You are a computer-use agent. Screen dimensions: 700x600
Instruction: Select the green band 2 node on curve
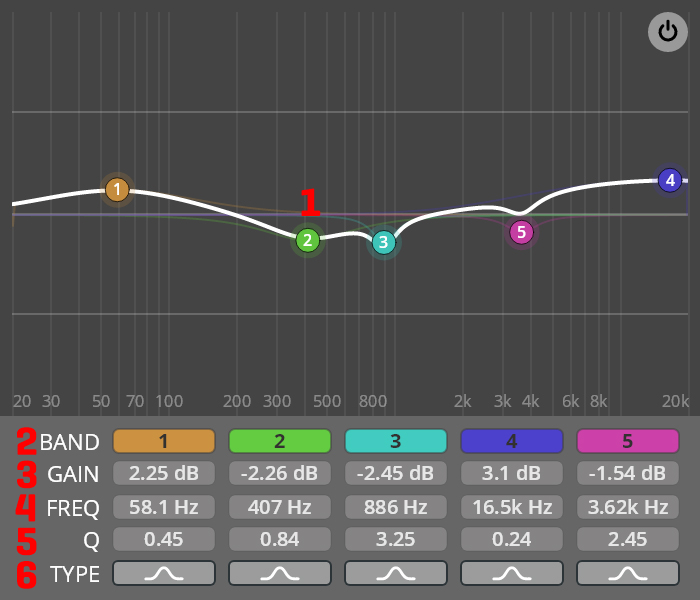[x=307, y=240]
